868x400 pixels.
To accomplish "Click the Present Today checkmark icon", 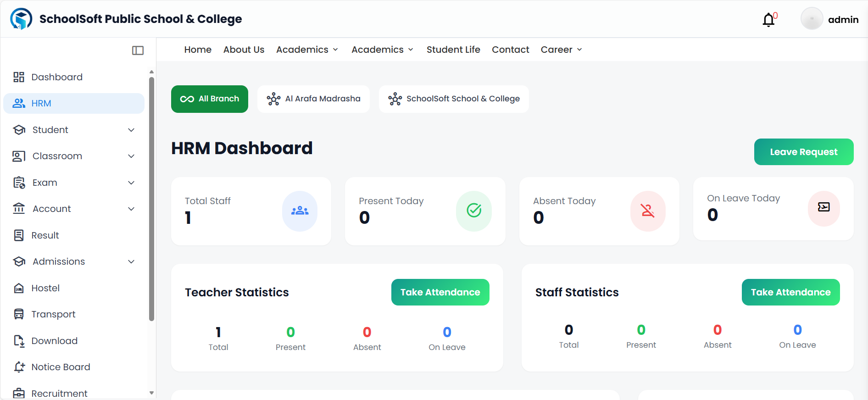I will 473,211.
